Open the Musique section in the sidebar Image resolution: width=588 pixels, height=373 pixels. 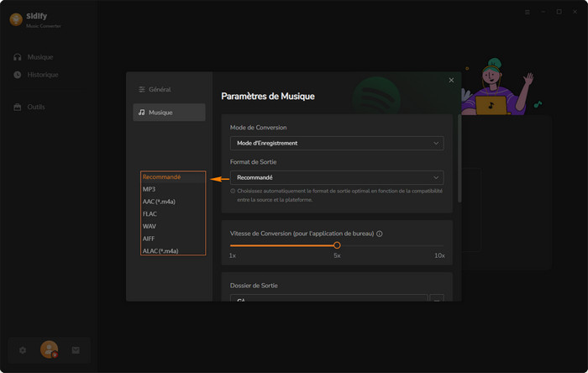pyautogui.click(x=39, y=57)
